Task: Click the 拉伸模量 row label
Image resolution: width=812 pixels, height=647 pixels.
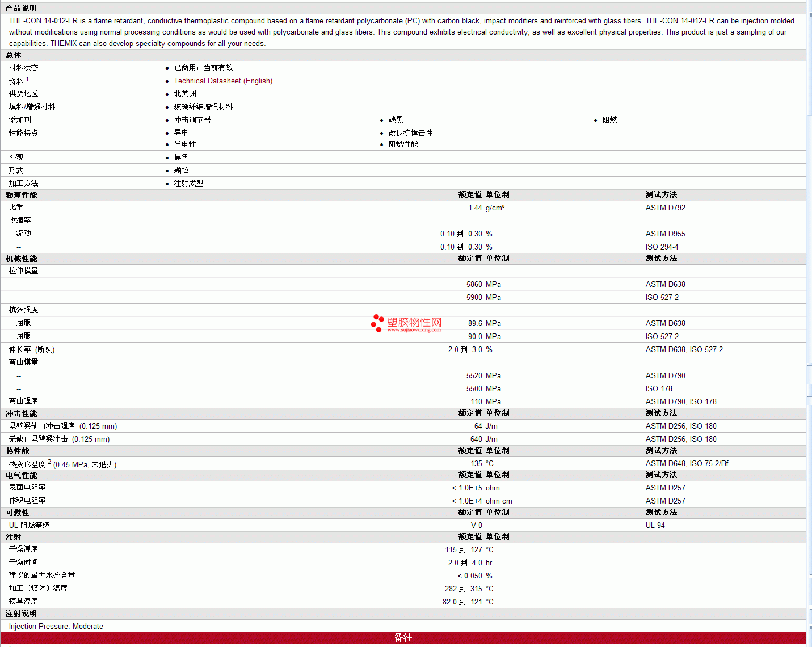Action: (23, 270)
